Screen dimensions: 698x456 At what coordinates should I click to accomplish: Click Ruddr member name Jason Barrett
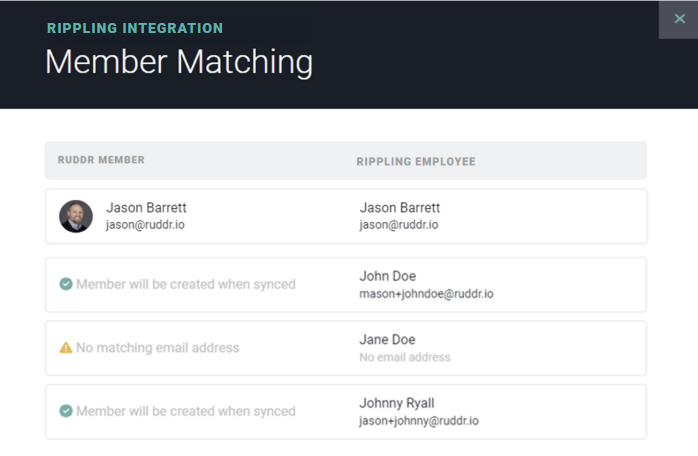(x=146, y=208)
